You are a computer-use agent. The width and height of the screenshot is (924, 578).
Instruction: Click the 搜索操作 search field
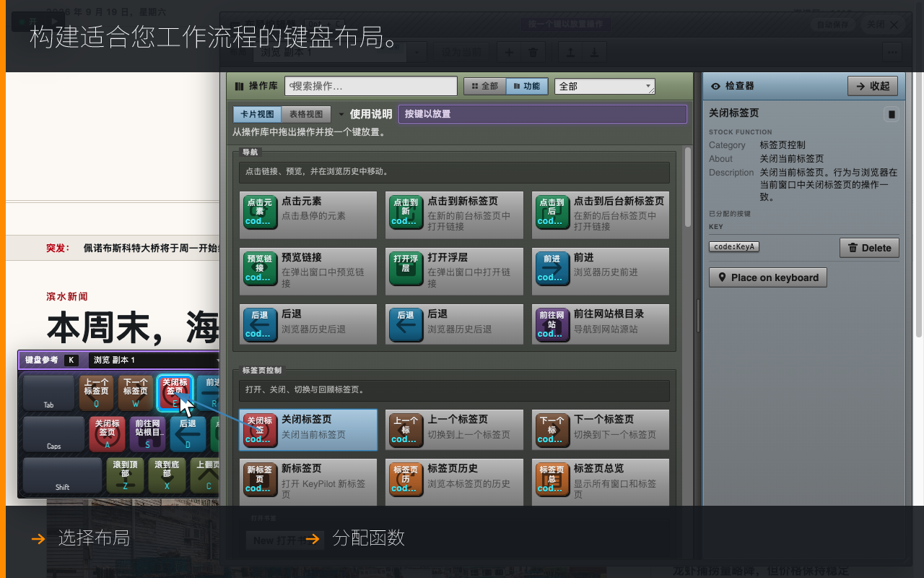[x=371, y=86]
